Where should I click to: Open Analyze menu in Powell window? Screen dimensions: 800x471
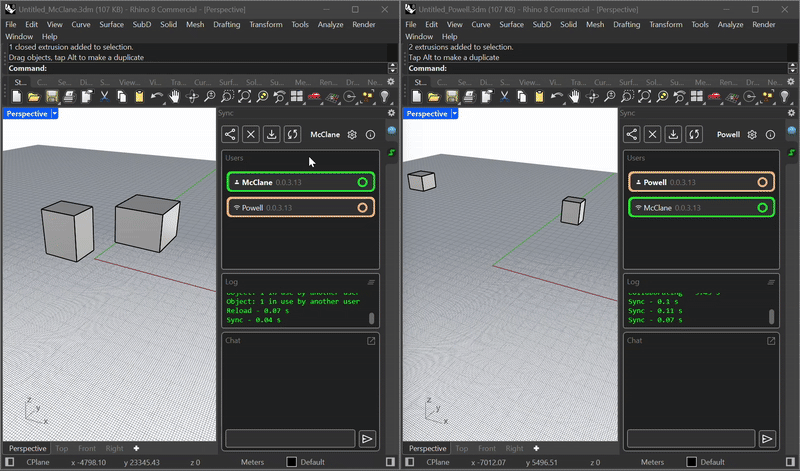pos(730,24)
